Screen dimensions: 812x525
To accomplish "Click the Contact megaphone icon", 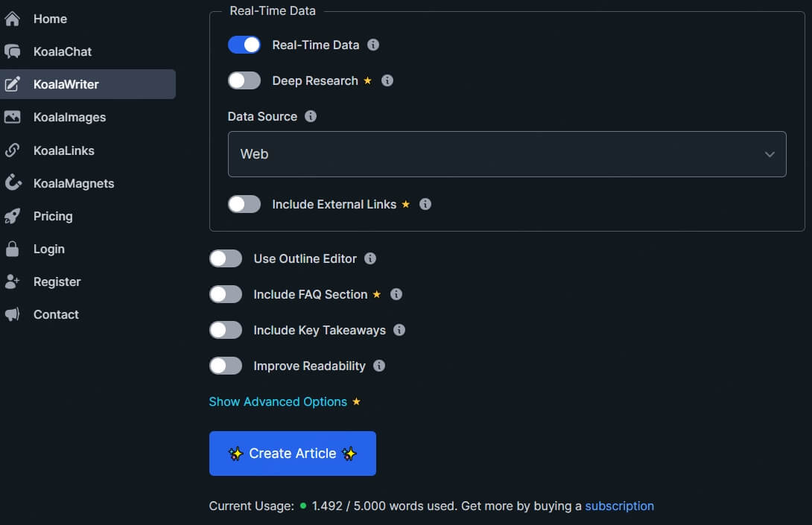I will pos(13,314).
